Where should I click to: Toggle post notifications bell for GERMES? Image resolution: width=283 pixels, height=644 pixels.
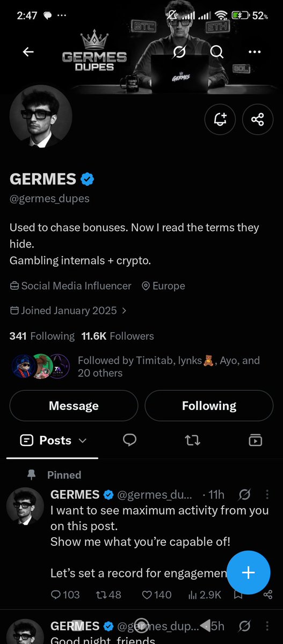click(220, 120)
